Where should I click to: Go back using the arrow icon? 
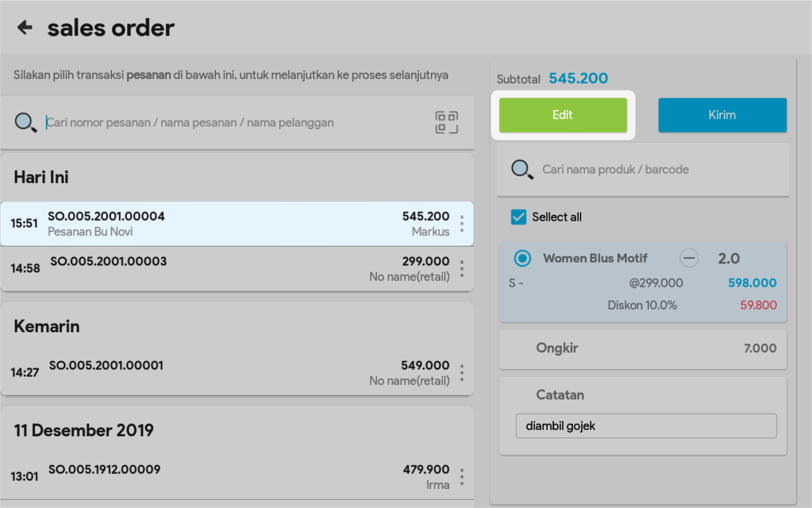point(25,27)
